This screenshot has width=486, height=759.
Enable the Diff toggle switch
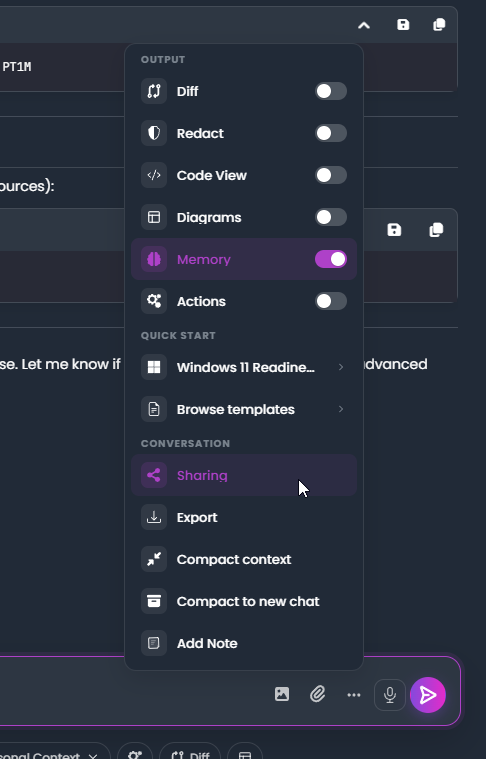point(331,91)
